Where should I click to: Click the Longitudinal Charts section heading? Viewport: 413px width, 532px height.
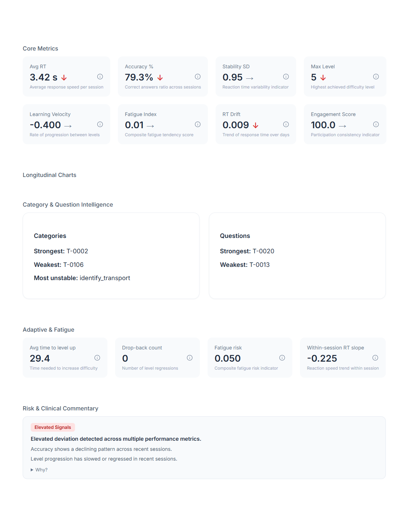(50, 175)
